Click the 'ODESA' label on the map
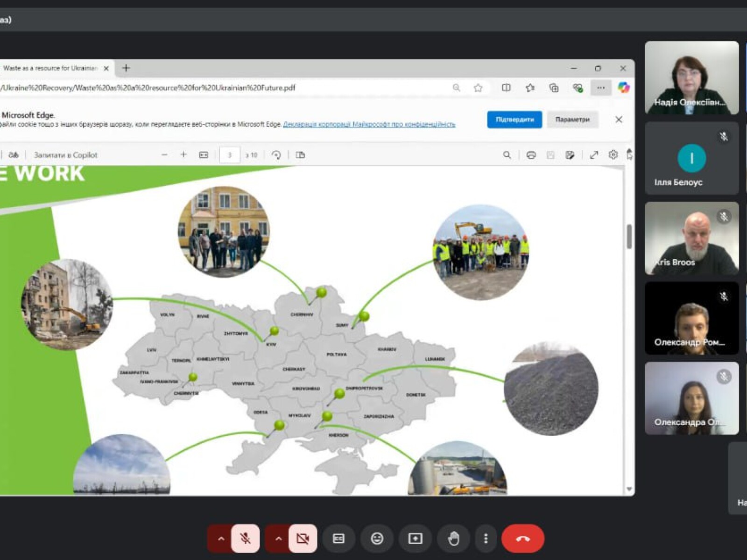 [x=261, y=412]
